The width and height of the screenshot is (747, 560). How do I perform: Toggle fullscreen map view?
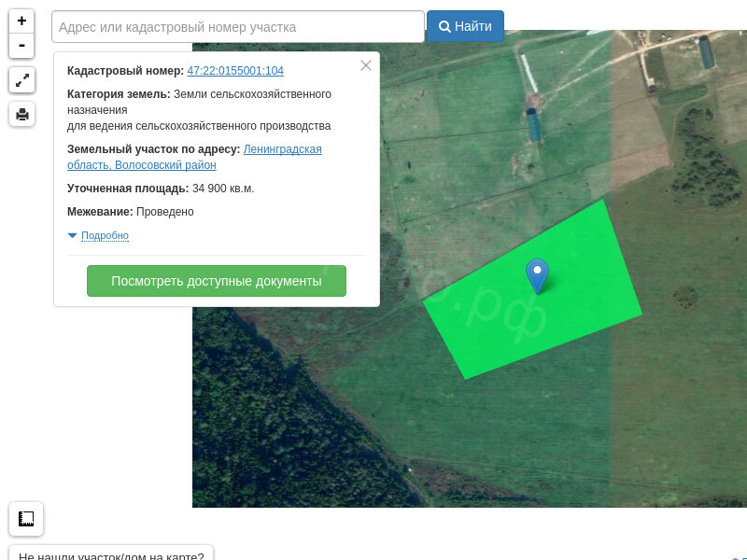click(21, 80)
